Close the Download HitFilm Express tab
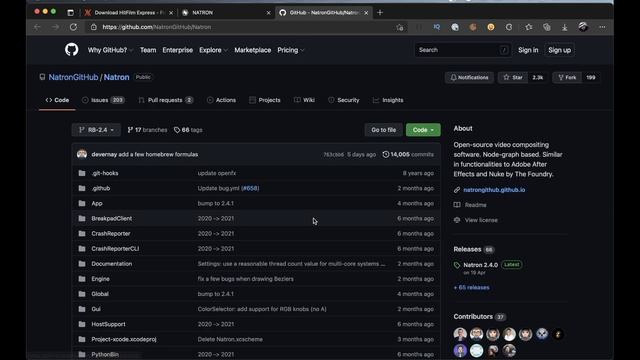640x360 pixels. point(171,13)
